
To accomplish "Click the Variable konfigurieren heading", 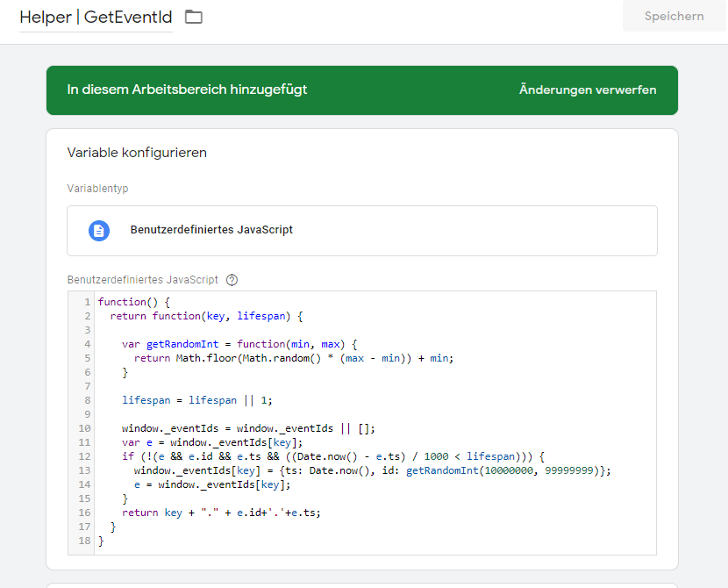I will 137,153.
